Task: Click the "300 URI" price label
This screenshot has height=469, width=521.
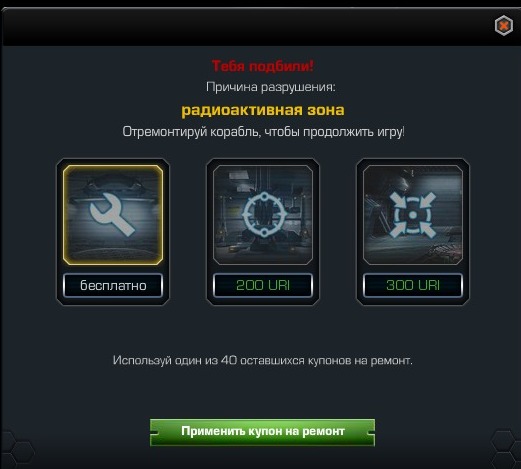Action: (x=413, y=285)
